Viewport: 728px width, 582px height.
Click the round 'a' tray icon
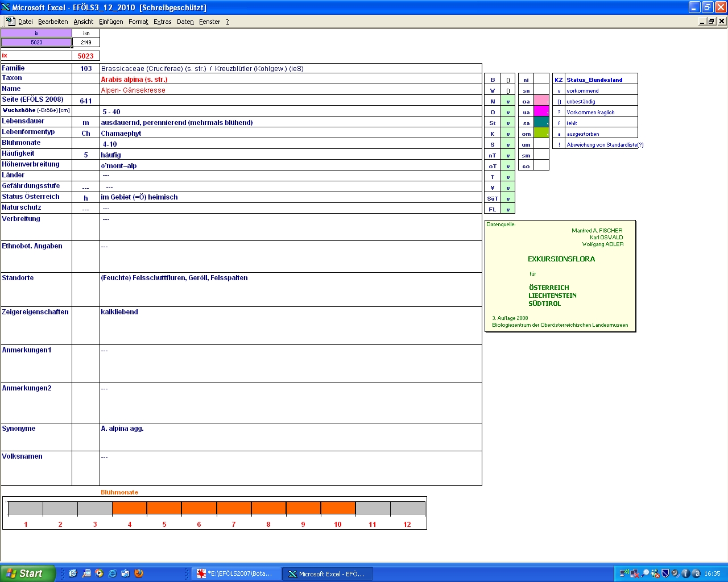click(x=696, y=573)
